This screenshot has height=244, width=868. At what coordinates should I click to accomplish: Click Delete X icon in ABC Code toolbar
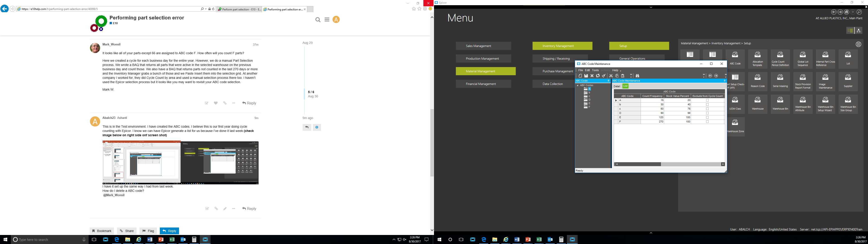click(592, 76)
